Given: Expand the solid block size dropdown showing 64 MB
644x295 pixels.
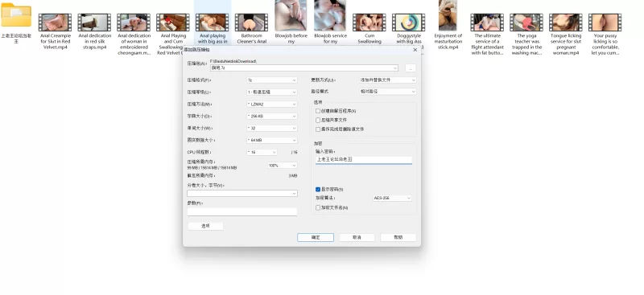Looking at the screenshot, I should (271, 141).
